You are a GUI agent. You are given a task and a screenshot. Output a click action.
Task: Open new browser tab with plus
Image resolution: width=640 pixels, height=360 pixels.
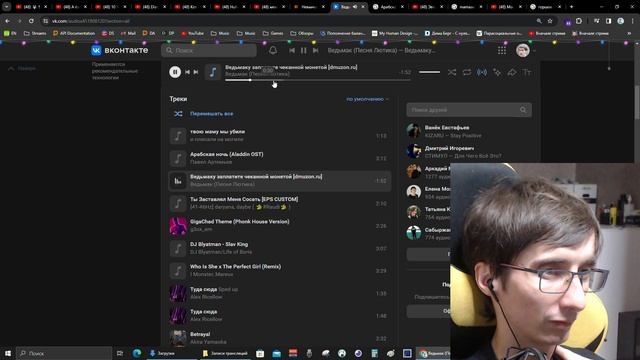(x=571, y=7)
